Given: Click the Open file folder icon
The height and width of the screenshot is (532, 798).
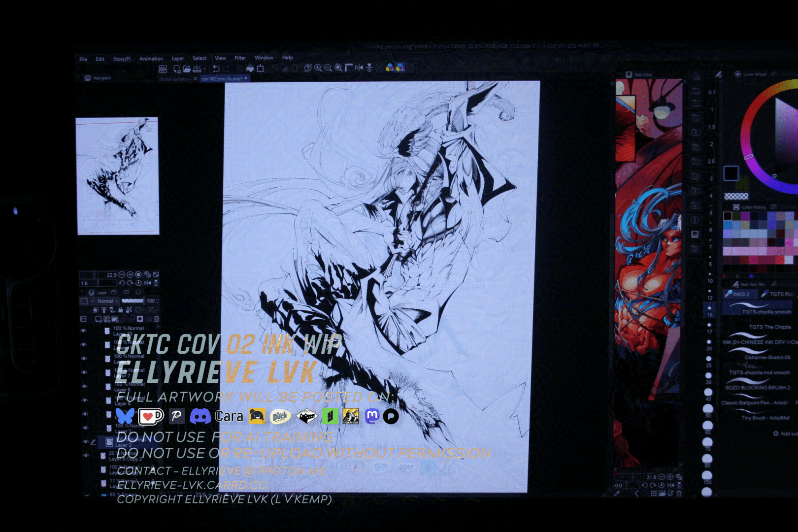Looking at the screenshot, I should [x=187, y=69].
